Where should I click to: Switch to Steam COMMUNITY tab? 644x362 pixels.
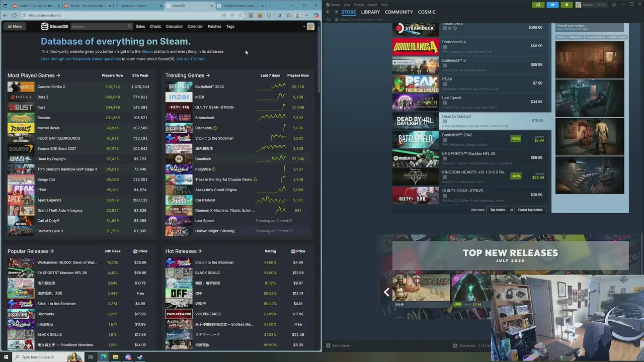399,12
